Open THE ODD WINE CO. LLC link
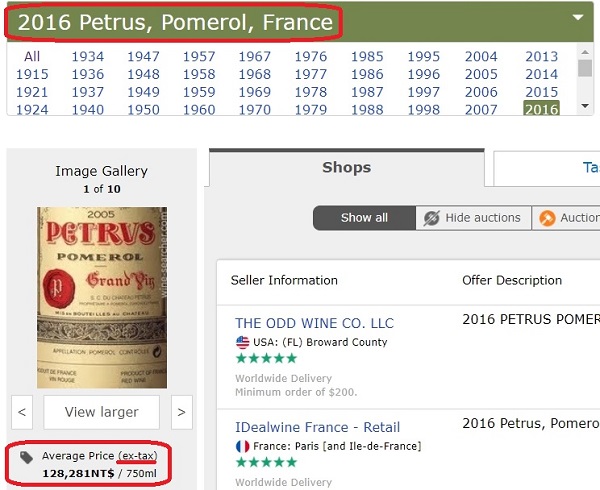 coord(314,323)
